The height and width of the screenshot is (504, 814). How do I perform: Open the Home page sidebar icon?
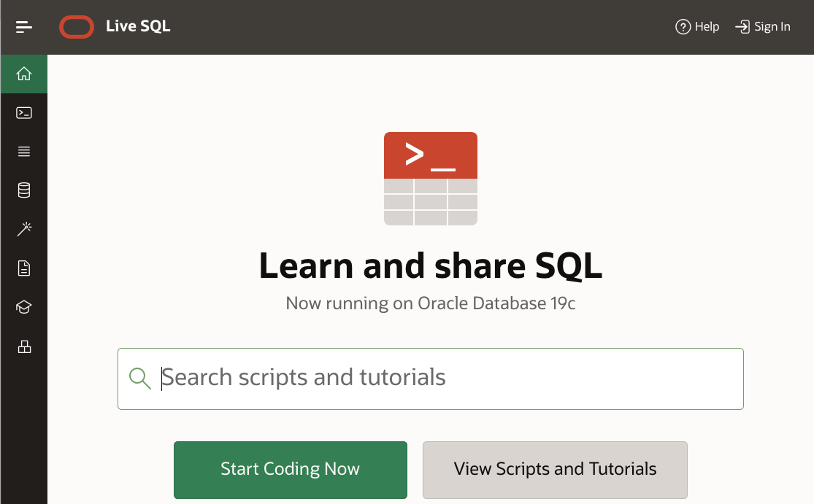pyautogui.click(x=23, y=74)
